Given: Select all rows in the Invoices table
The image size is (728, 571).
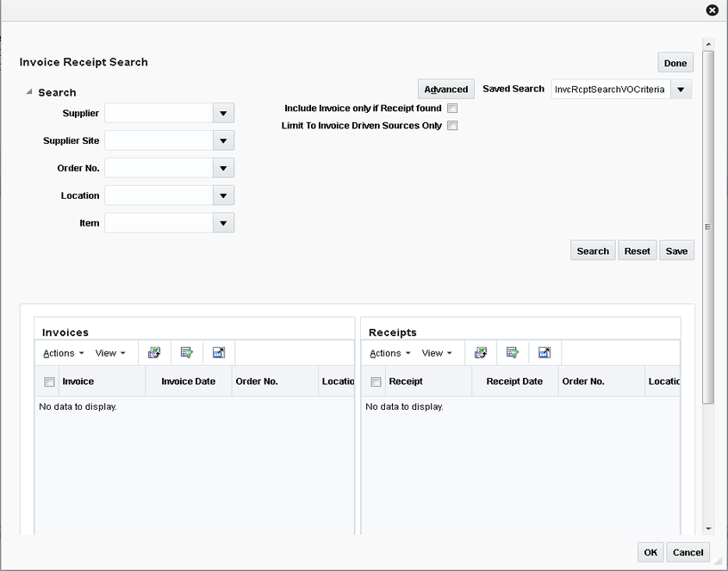Looking at the screenshot, I should (48, 381).
